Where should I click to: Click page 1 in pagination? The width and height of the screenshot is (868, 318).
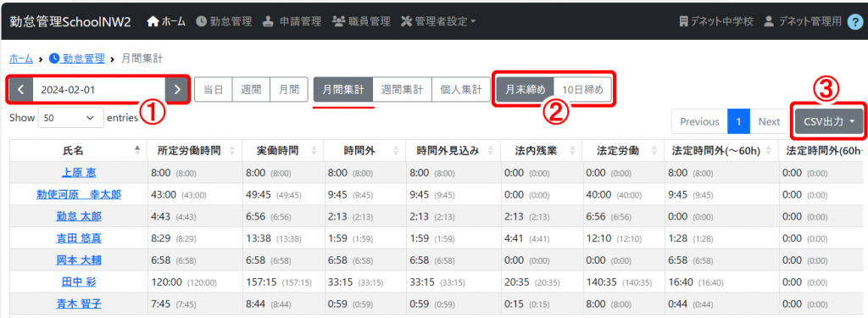click(738, 121)
